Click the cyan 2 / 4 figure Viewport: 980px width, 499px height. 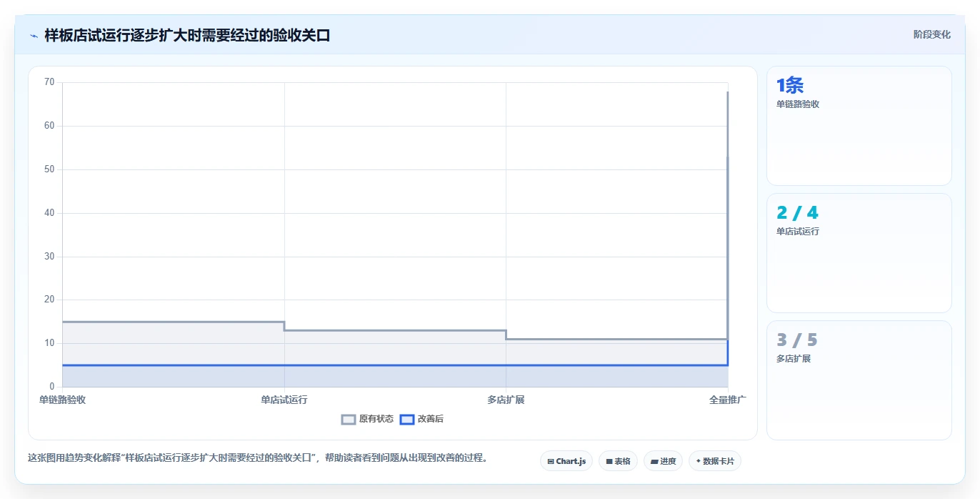pos(797,213)
